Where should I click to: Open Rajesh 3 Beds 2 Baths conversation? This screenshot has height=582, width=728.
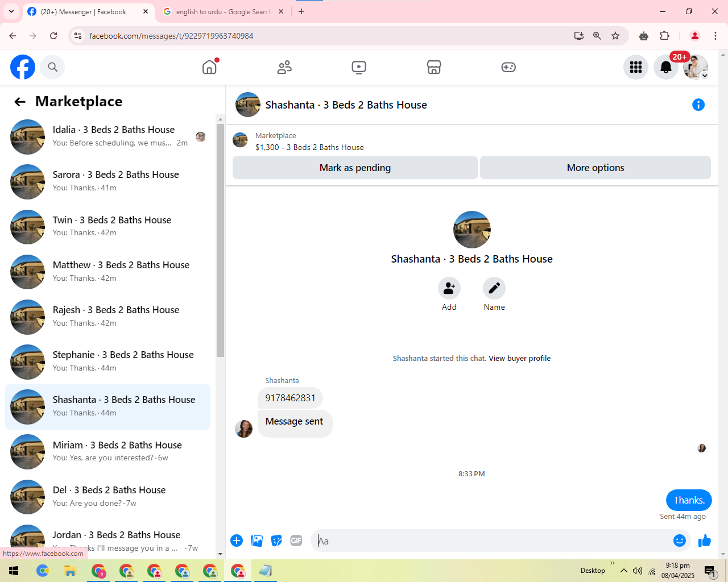[x=108, y=317]
